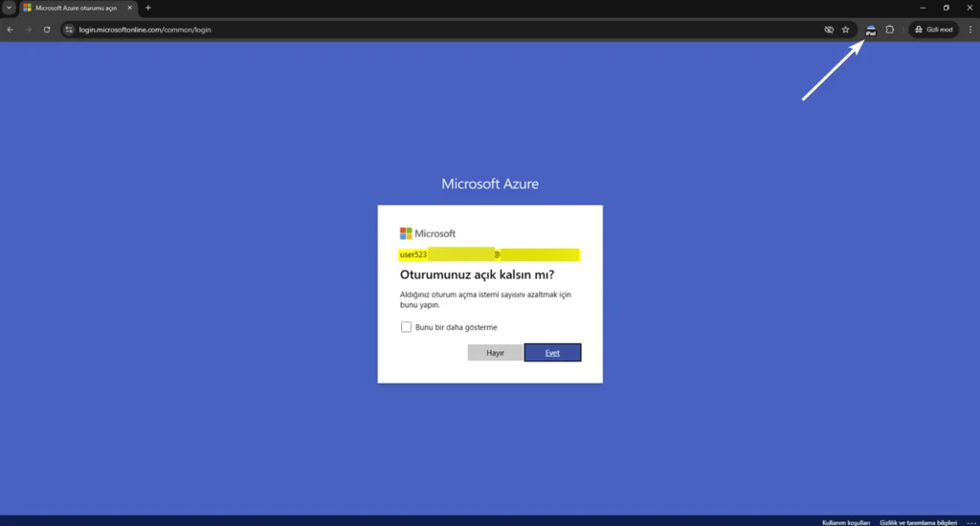Open the Extensions puzzle icon
Screen dimensions: 980x526
pos(890,30)
